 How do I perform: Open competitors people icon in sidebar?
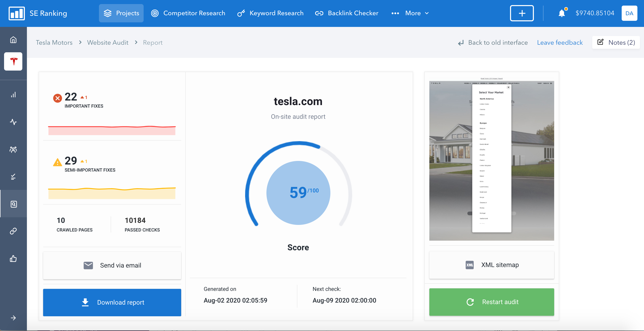pos(13,150)
